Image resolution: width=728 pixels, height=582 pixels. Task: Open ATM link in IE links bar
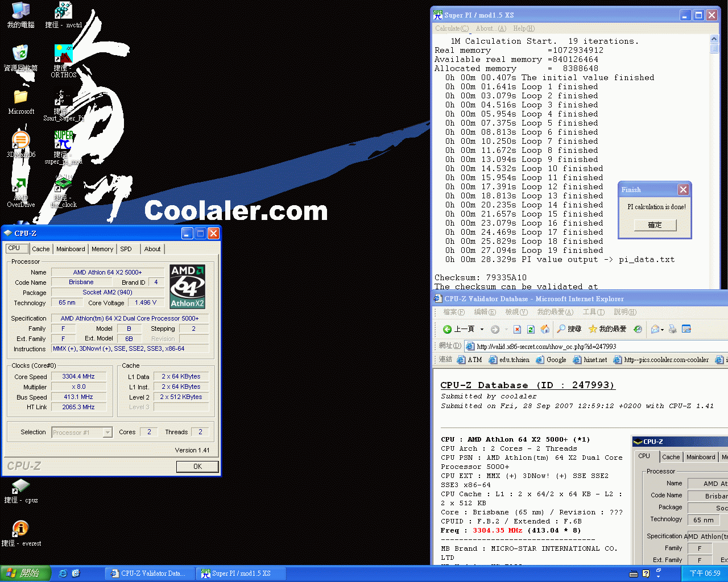(470, 360)
